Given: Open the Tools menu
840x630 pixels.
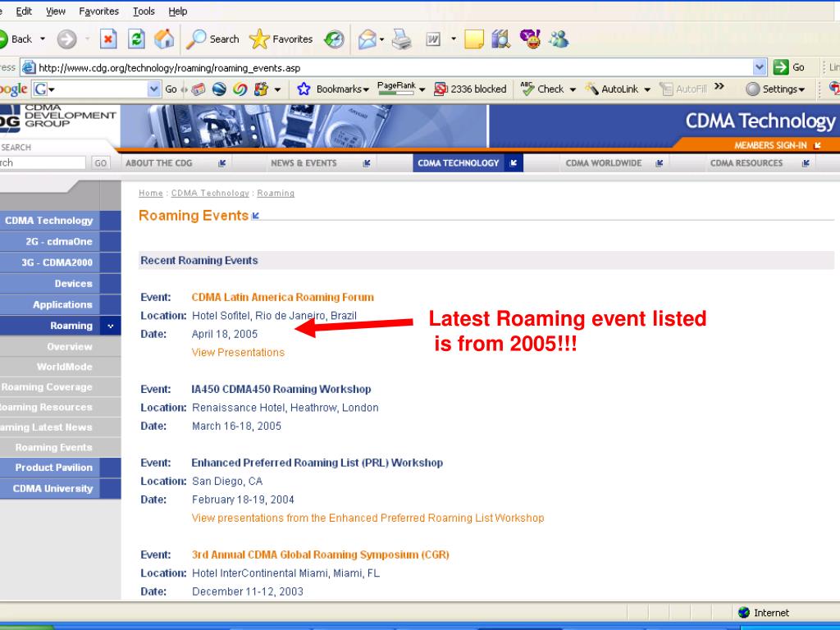Looking at the screenshot, I should 144,11.
